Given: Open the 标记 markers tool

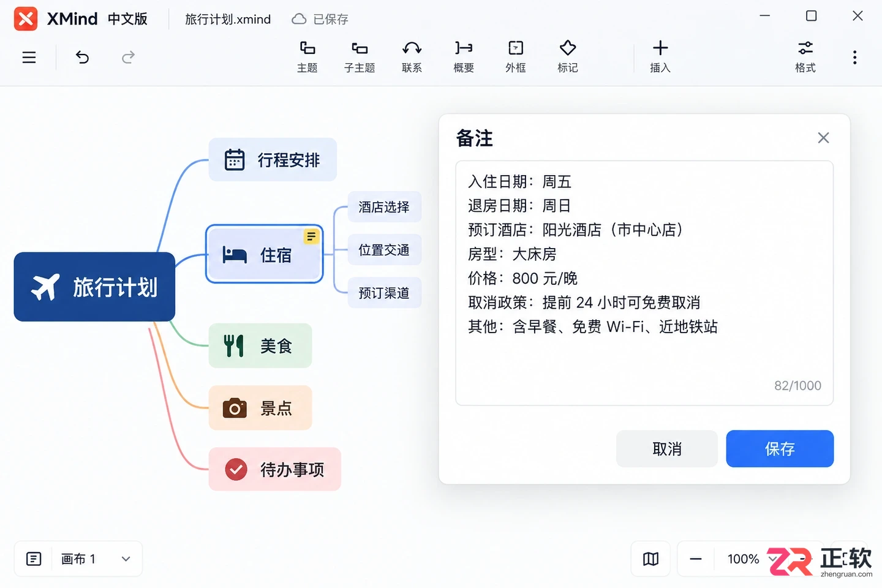Looking at the screenshot, I should click(x=568, y=57).
